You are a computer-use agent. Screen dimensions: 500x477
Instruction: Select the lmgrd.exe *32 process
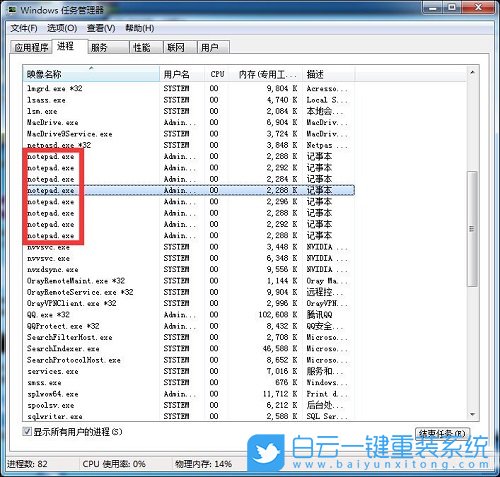pyautogui.click(x=189, y=88)
